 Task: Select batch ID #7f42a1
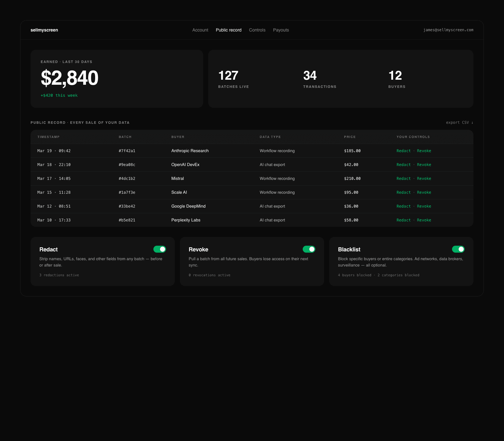tap(127, 151)
